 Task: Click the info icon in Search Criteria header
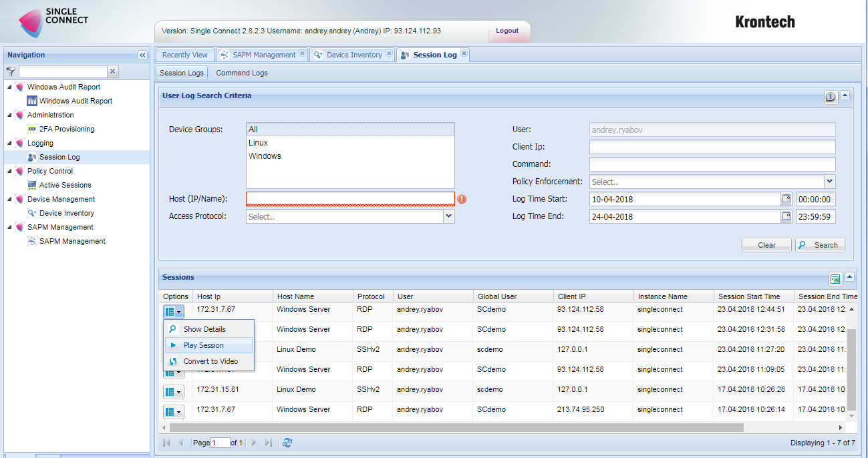point(831,97)
